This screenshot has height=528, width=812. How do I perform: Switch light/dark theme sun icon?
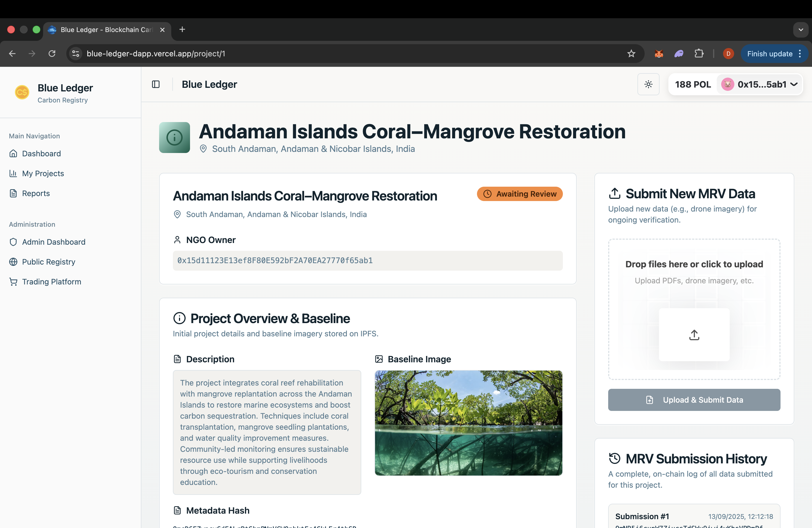pyautogui.click(x=648, y=84)
